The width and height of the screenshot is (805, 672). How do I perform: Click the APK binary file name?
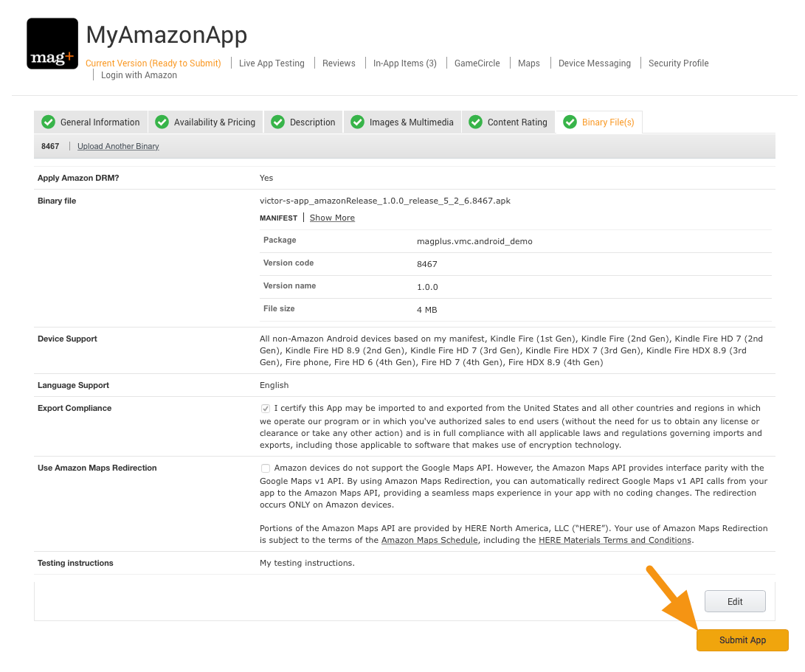[x=385, y=201]
